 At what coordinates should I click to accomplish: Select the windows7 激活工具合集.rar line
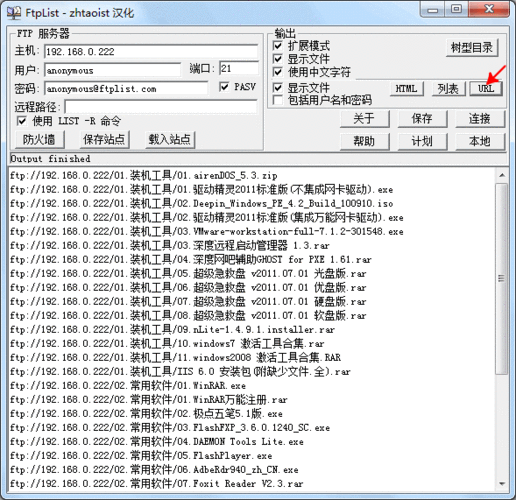coord(167,343)
